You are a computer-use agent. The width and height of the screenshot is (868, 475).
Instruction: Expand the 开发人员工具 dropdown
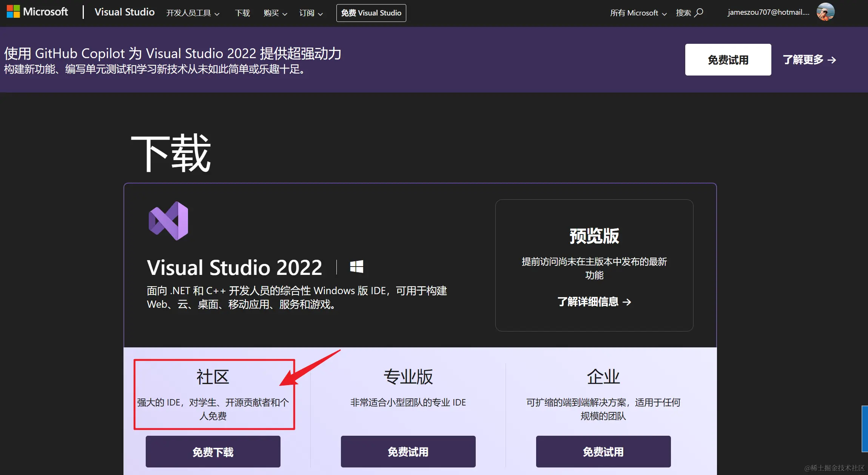point(193,13)
